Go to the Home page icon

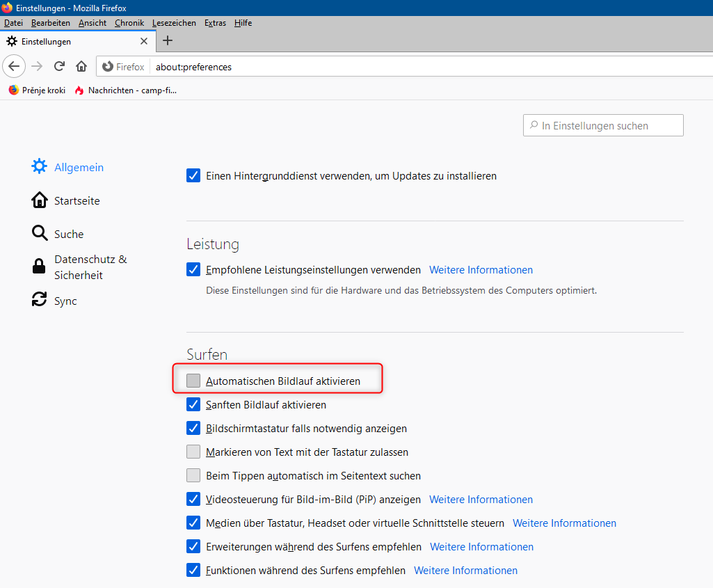tap(81, 67)
